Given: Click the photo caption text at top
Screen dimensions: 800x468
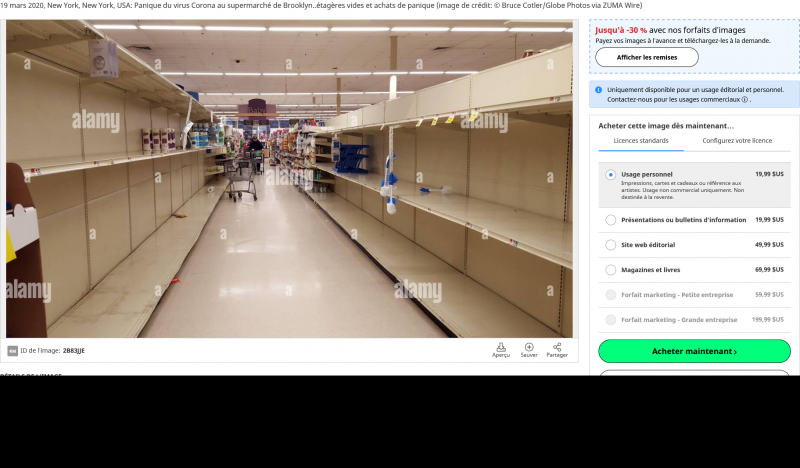Looking at the screenshot, I should click(x=321, y=6).
